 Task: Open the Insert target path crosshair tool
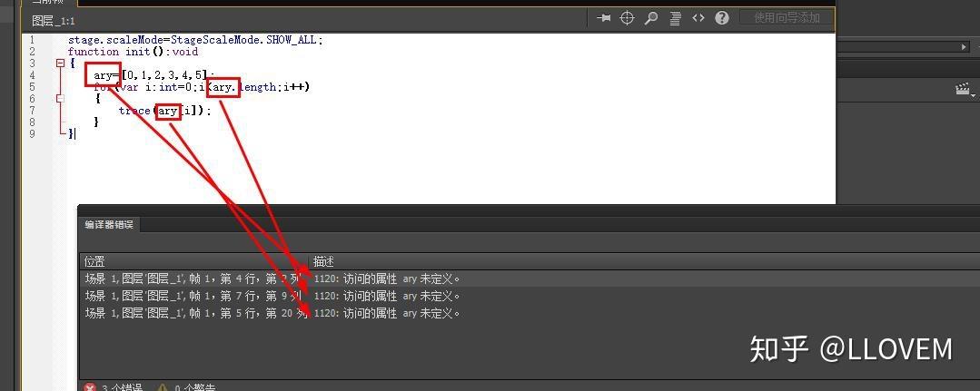(627, 18)
